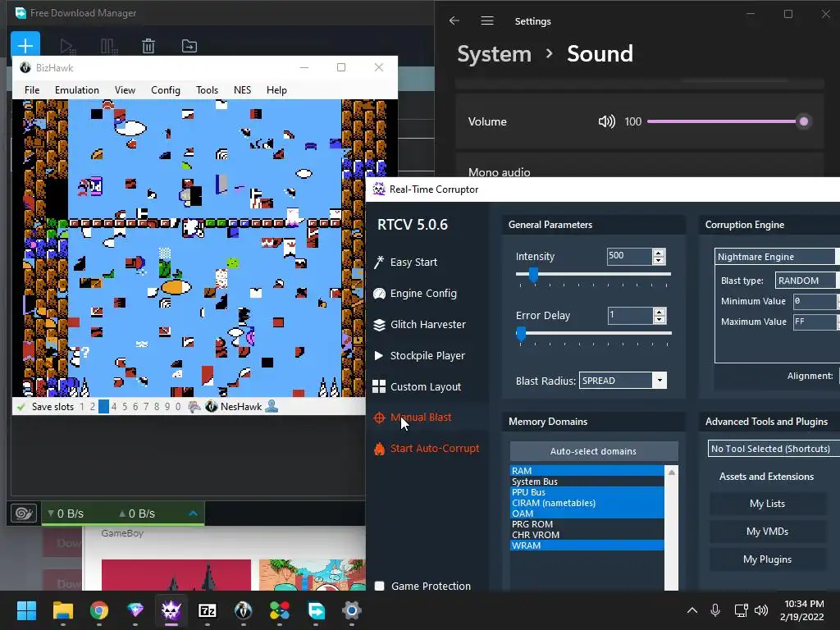The width and height of the screenshot is (840, 630).
Task: Click the Settings back arrow
Action: click(454, 21)
